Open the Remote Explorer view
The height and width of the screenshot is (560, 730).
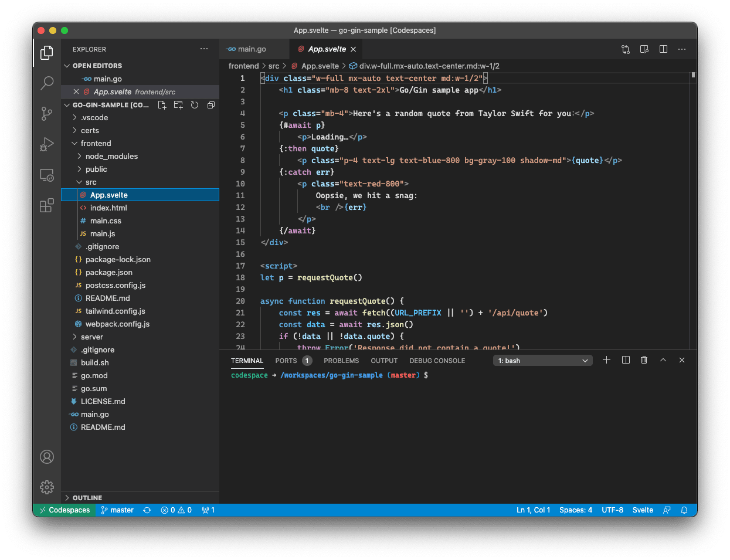[x=47, y=175]
